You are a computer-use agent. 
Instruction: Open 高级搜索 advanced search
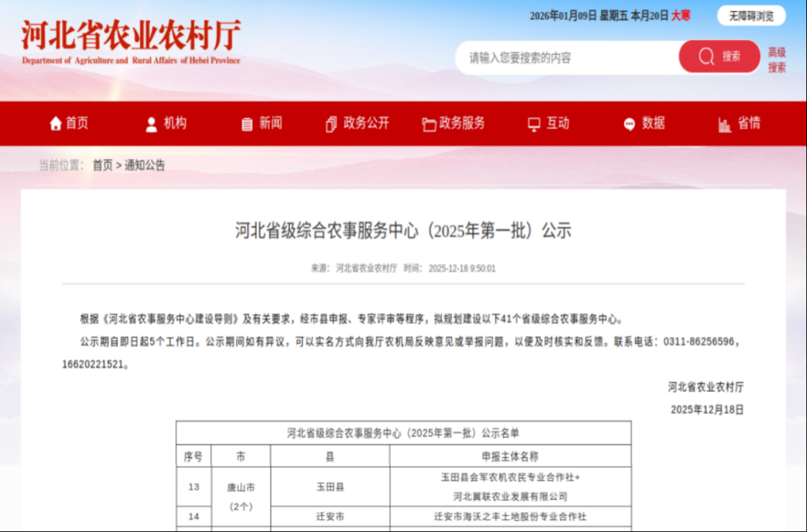[776, 60]
